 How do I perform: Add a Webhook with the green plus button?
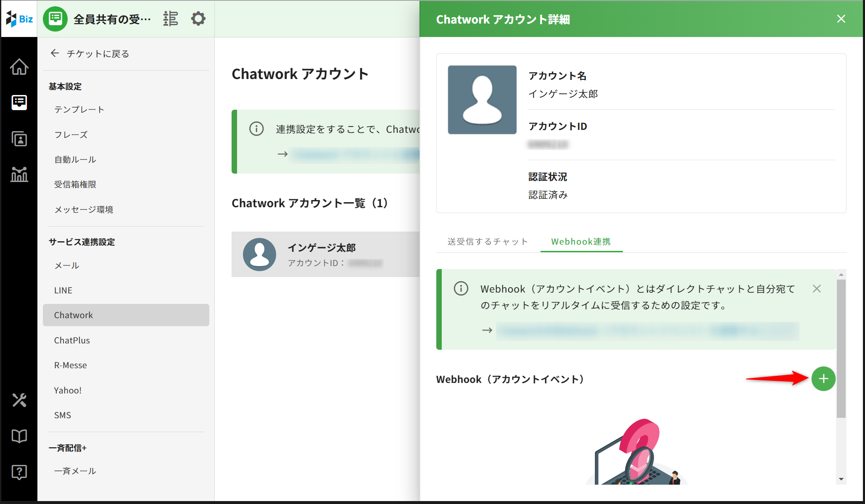click(823, 379)
